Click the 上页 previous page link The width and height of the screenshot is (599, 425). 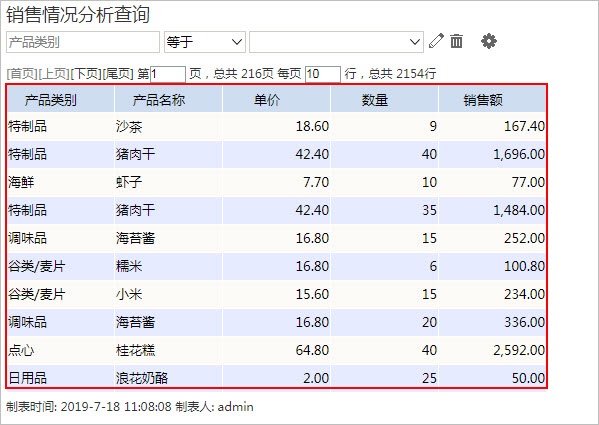point(54,74)
